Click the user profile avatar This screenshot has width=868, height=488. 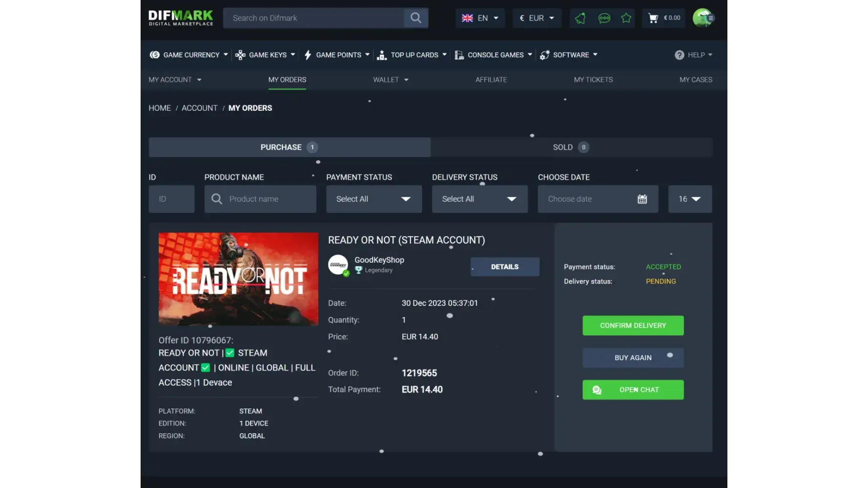tap(703, 18)
